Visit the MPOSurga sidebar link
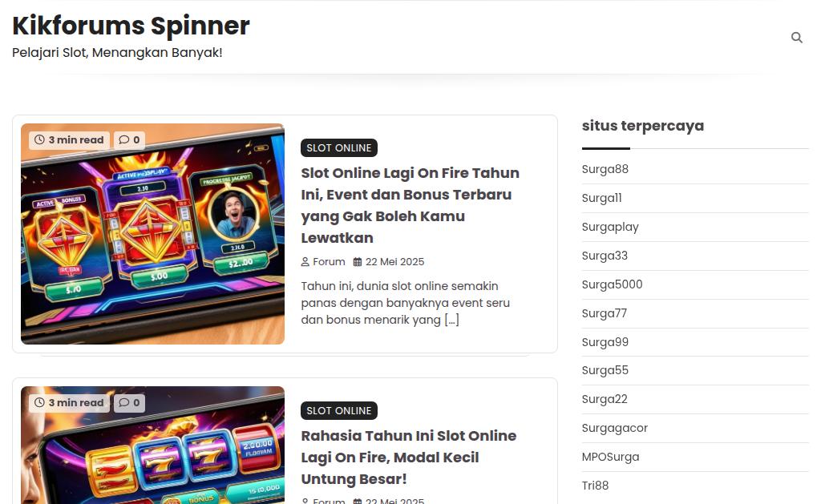Viewport: 821px width, 504px height. (610, 457)
